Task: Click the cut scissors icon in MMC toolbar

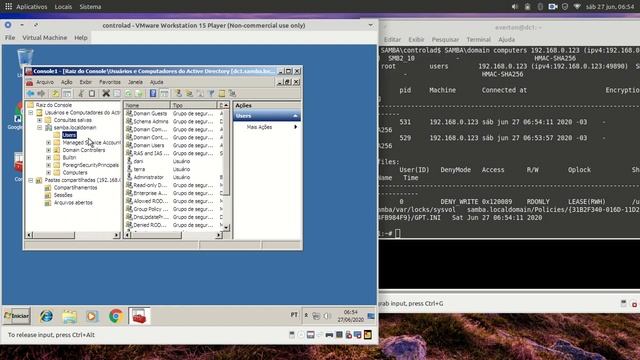Action: [x=81, y=93]
